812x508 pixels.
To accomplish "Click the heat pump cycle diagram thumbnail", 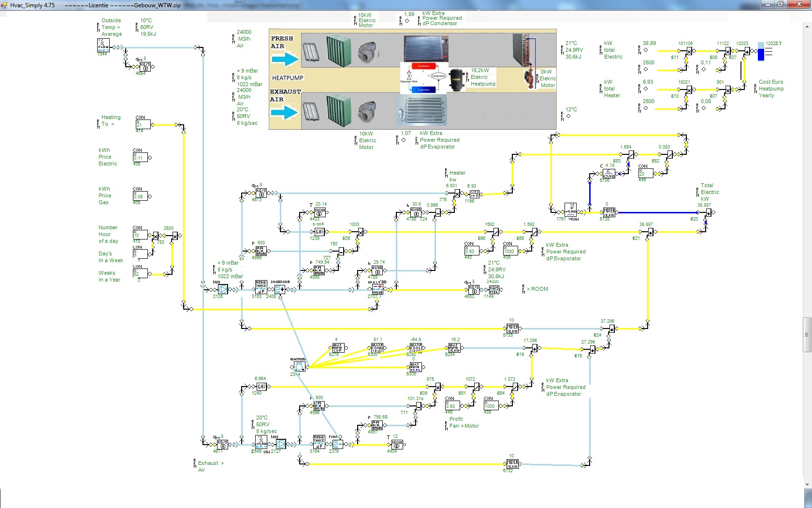I will 424,77.
